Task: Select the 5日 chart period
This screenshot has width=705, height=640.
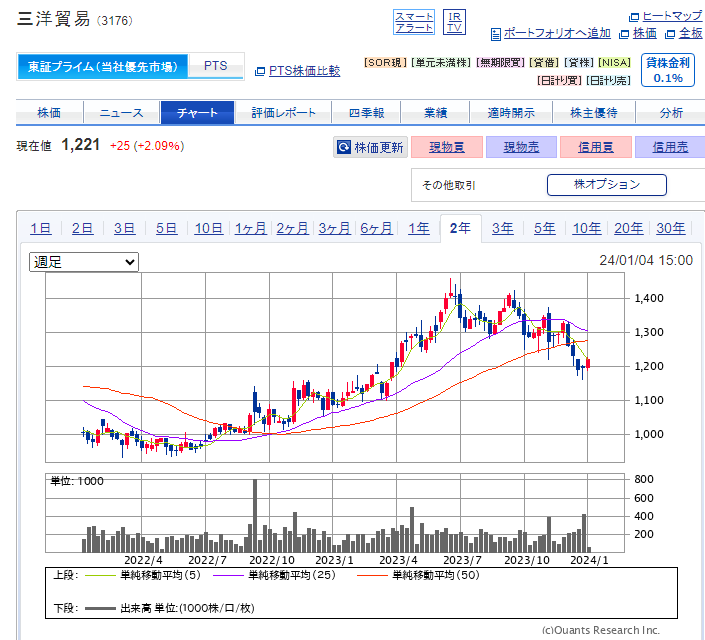Action: click(x=166, y=228)
